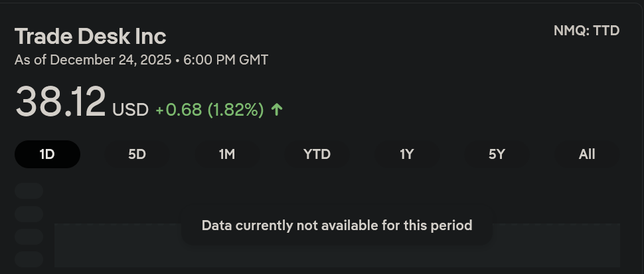Click the (1.82%) percentage change
The image size is (644, 274).
pos(236,110)
